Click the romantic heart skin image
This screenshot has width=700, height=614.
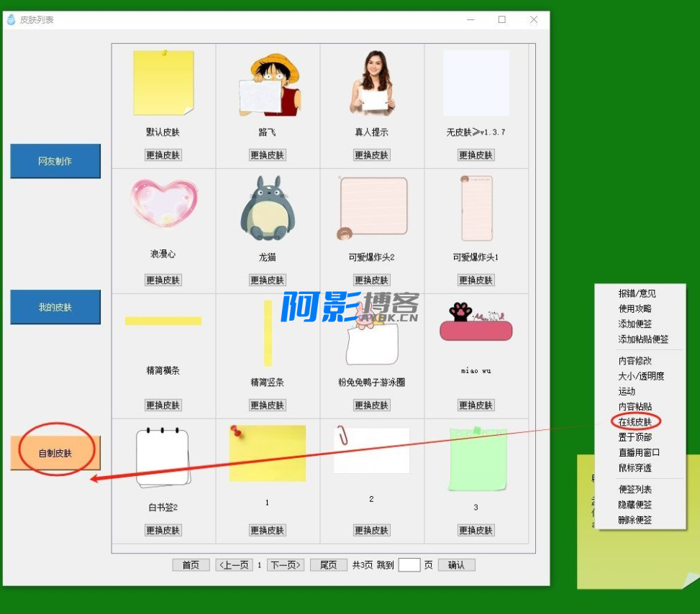click(x=164, y=203)
